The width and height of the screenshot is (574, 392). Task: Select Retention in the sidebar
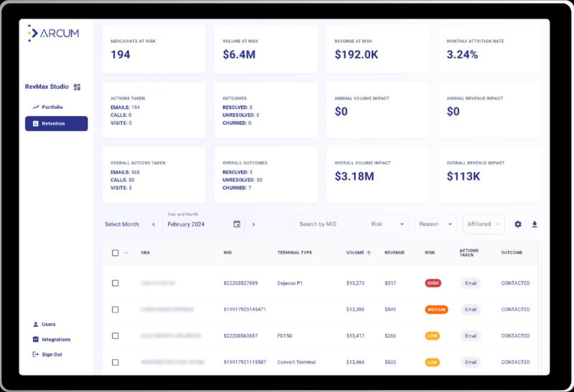pos(56,123)
